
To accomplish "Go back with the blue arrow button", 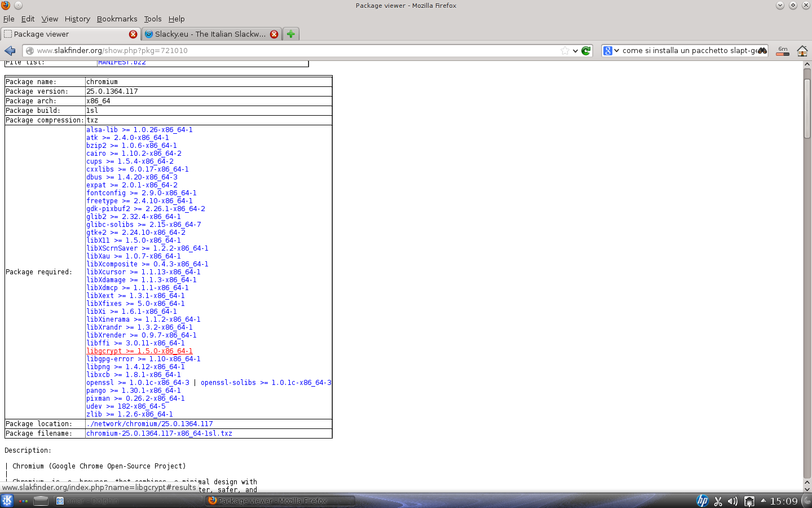I will click(x=10, y=51).
